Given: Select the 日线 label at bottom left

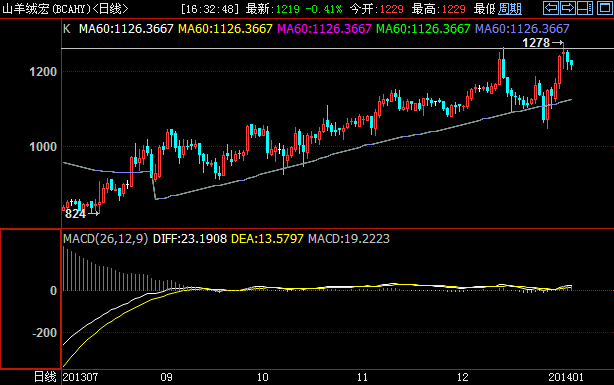Looking at the screenshot, I should (45, 377).
